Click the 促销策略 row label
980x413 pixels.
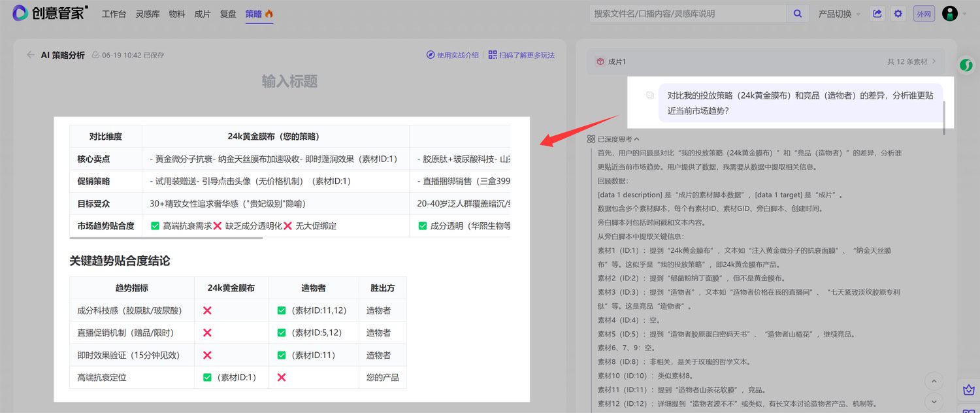click(x=93, y=181)
